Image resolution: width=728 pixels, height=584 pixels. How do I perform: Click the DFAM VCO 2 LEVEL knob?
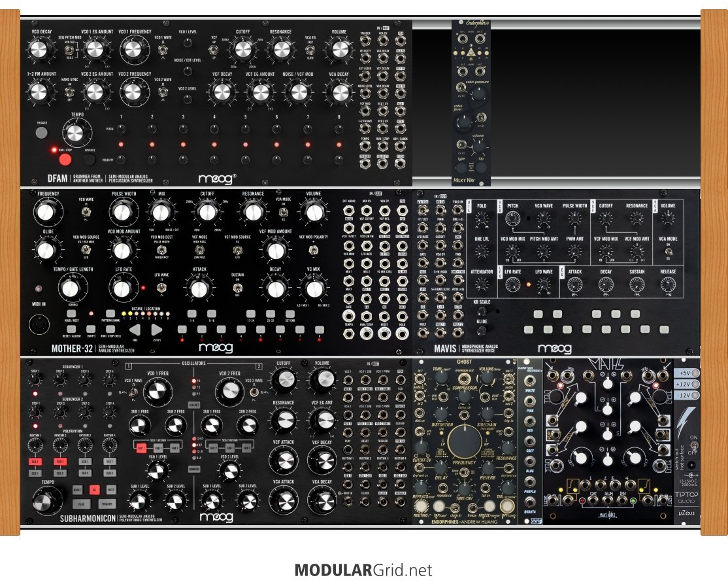188,99
